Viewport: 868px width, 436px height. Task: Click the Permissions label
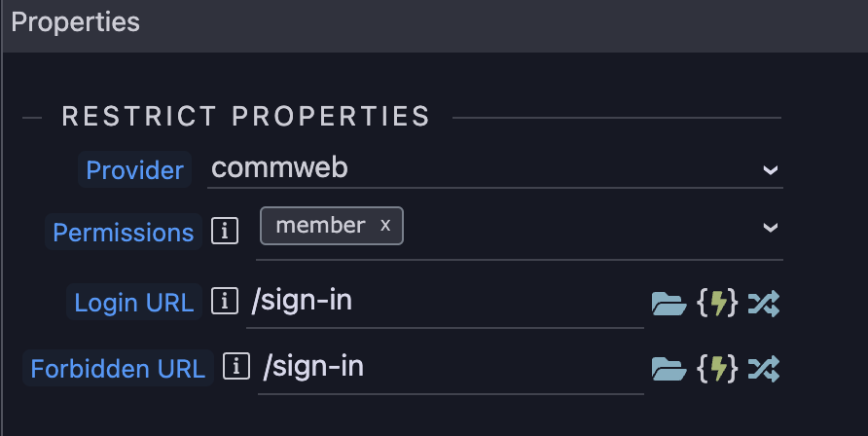pos(123,232)
